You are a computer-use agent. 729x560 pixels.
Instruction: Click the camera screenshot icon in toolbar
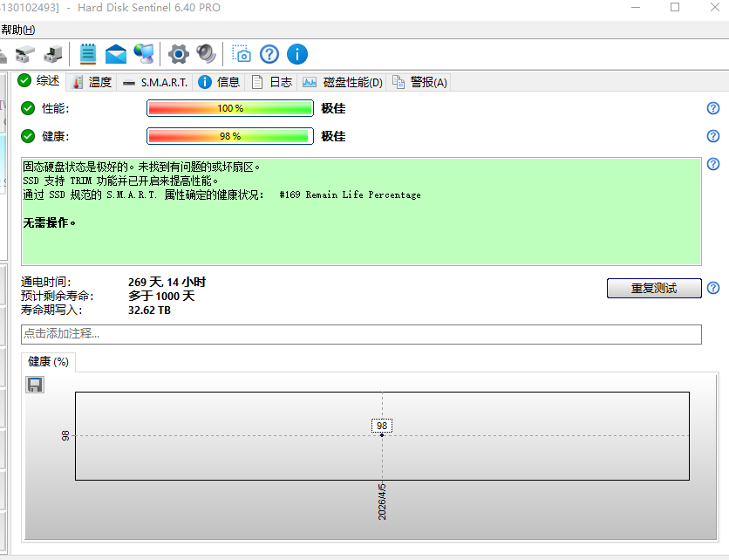(x=242, y=54)
